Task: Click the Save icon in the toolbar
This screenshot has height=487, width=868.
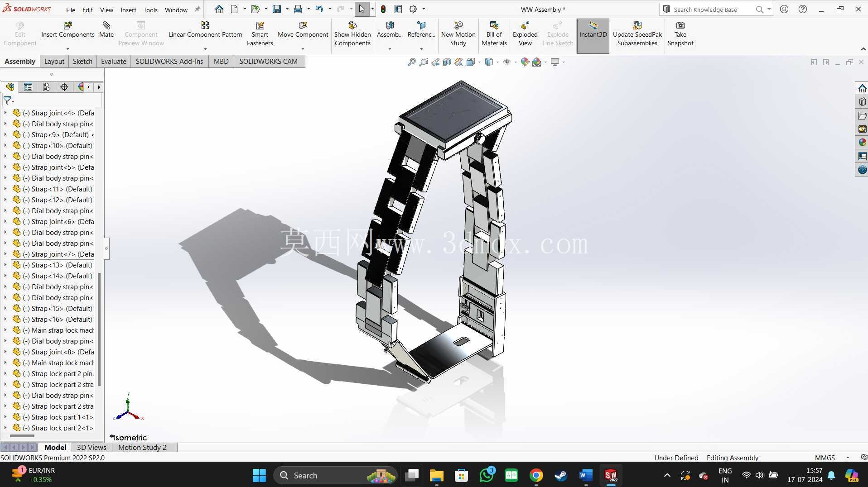Action: (277, 9)
